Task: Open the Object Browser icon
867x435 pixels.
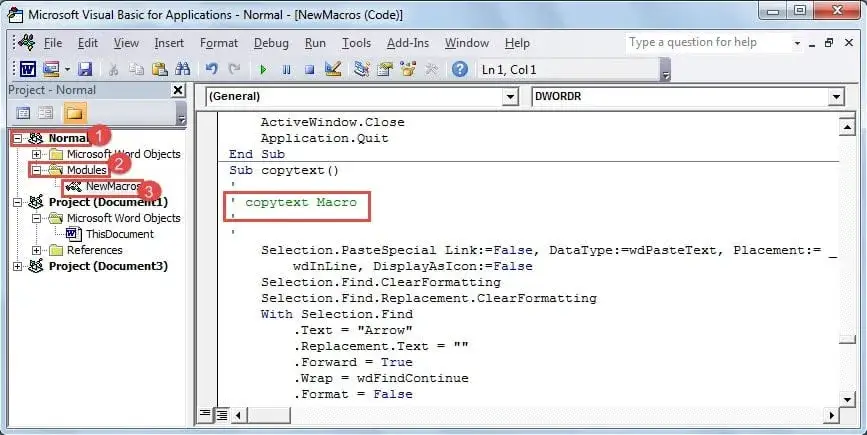Action: (x=408, y=69)
